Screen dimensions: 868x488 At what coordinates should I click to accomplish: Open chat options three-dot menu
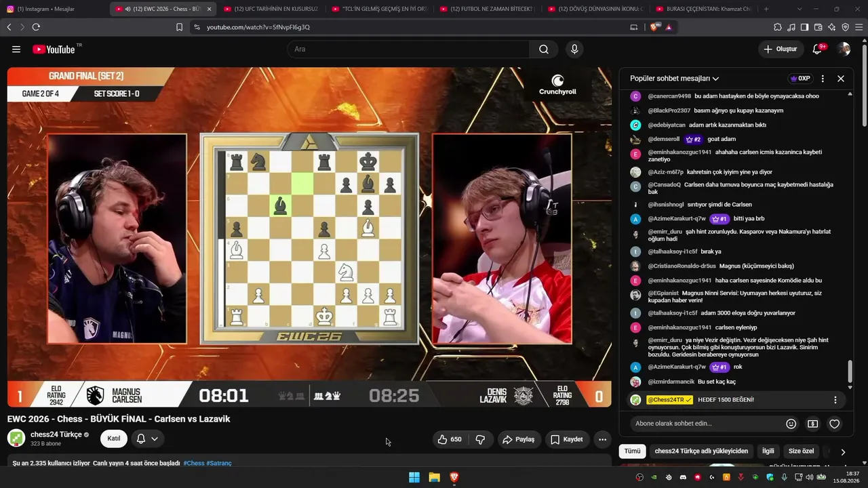[x=823, y=79]
